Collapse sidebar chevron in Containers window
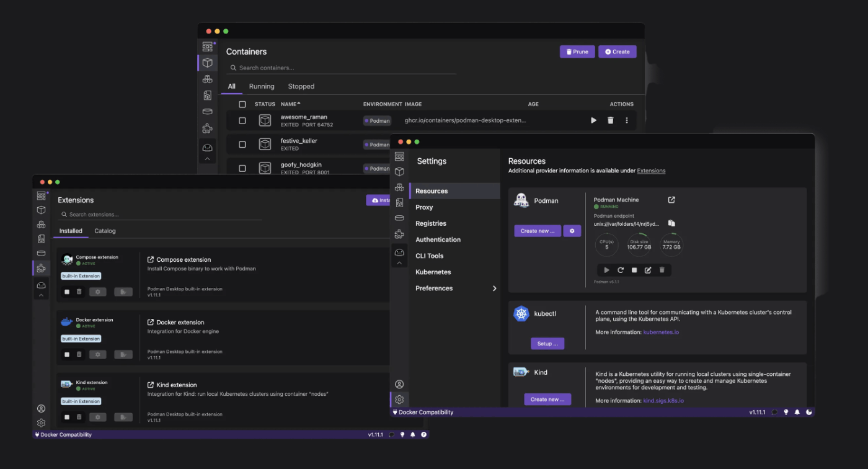 point(208,159)
